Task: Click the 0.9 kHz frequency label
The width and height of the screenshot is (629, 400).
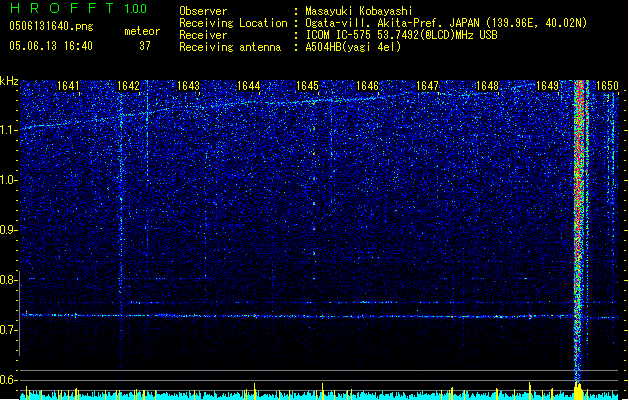Action: [x=9, y=230]
